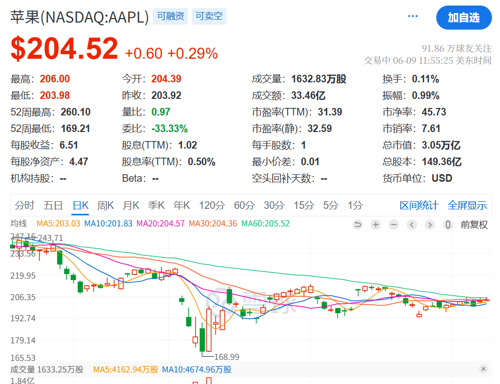Viewport: 500px width, 384px height.
Task: Open the 区间统计 link
Action: coord(419,205)
